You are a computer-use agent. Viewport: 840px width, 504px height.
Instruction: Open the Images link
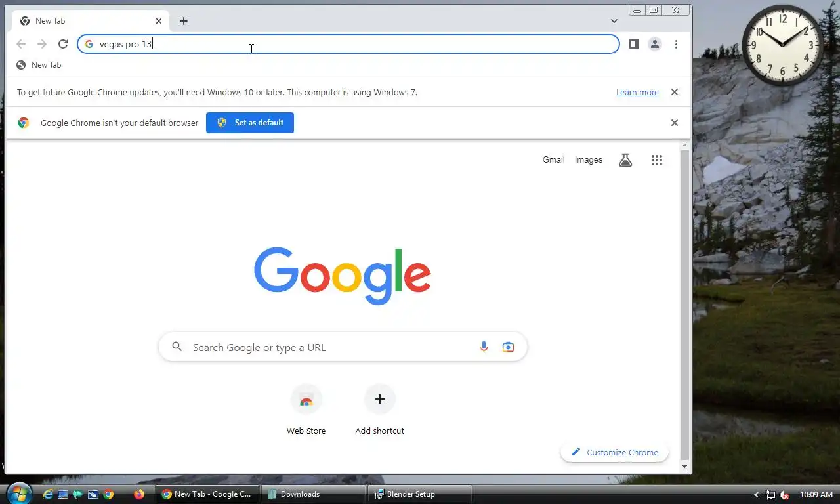[x=589, y=159]
